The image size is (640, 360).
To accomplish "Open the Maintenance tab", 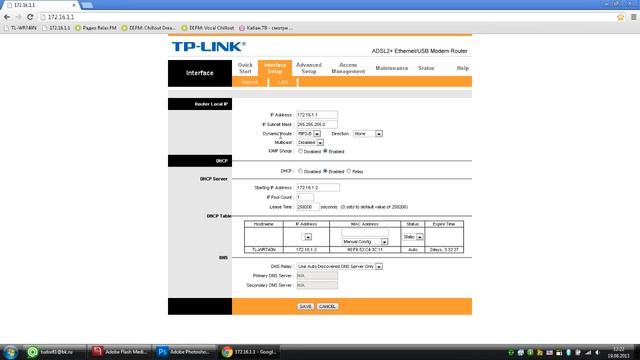I will pyautogui.click(x=391, y=68).
